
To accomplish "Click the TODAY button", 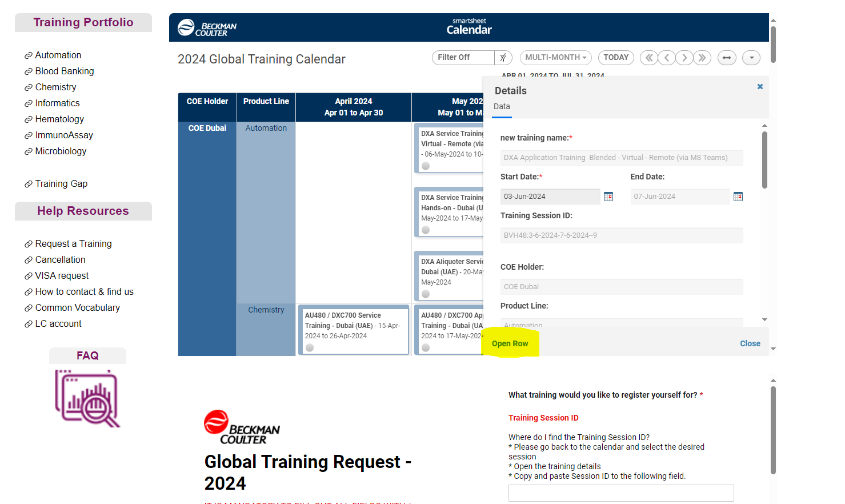I will 616,58.
